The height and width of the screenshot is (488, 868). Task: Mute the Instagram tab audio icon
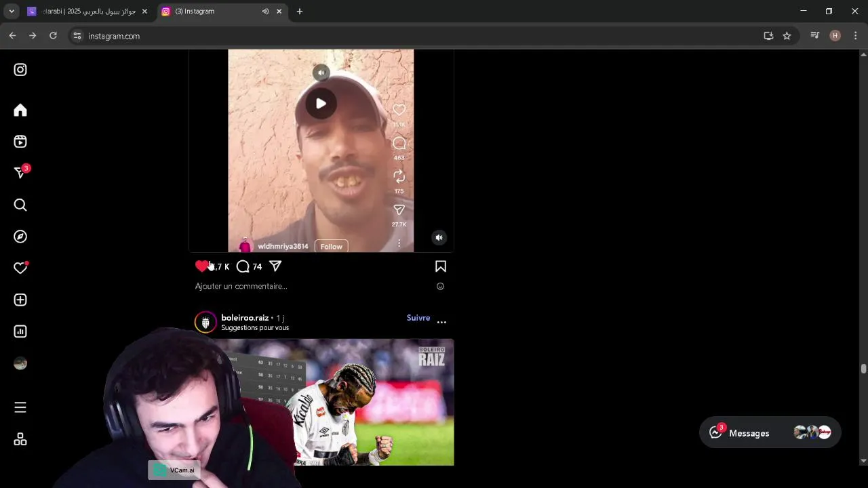click(265, 12)
